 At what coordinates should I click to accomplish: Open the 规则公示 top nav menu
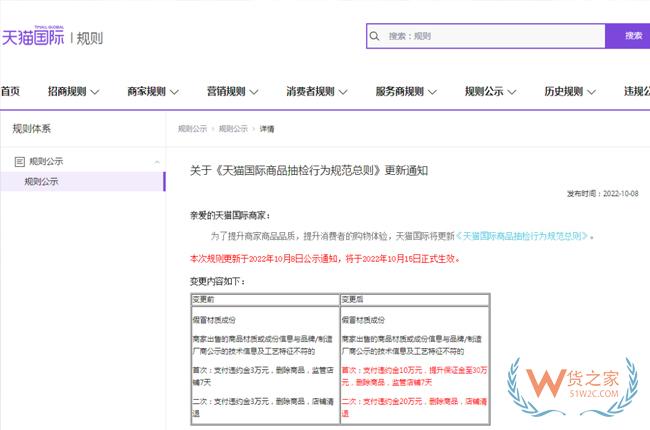pos(484,91)
